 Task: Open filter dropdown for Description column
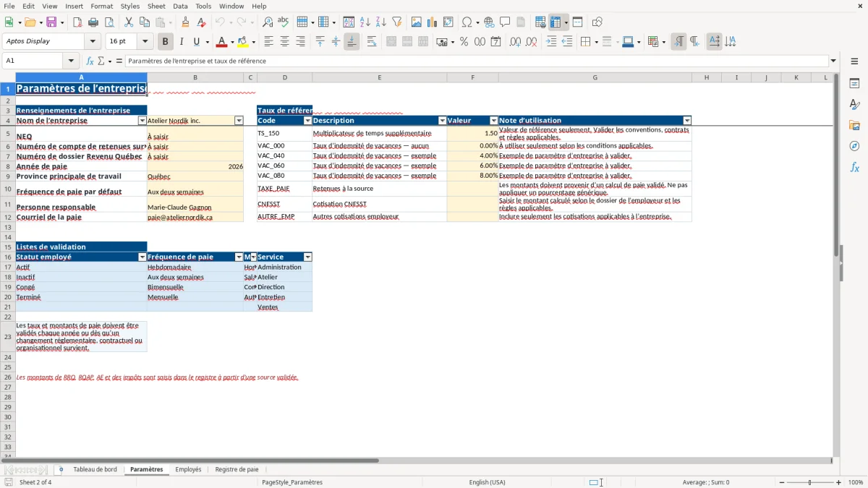pyautogui.click(x=442, y=121)
